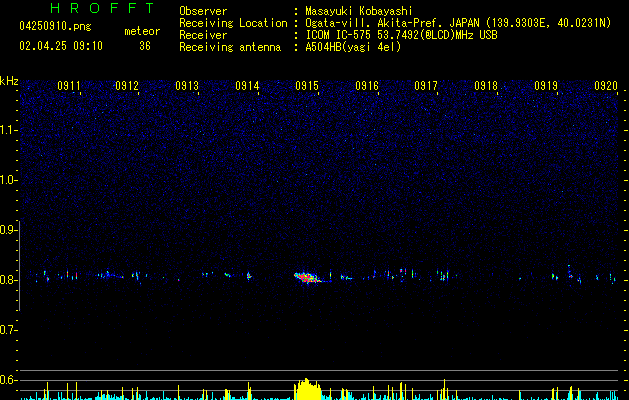Screen dimensions: 629x400
Task: Click the 0920 time marker
Action: pyautogui.click(x=606, y=86)
